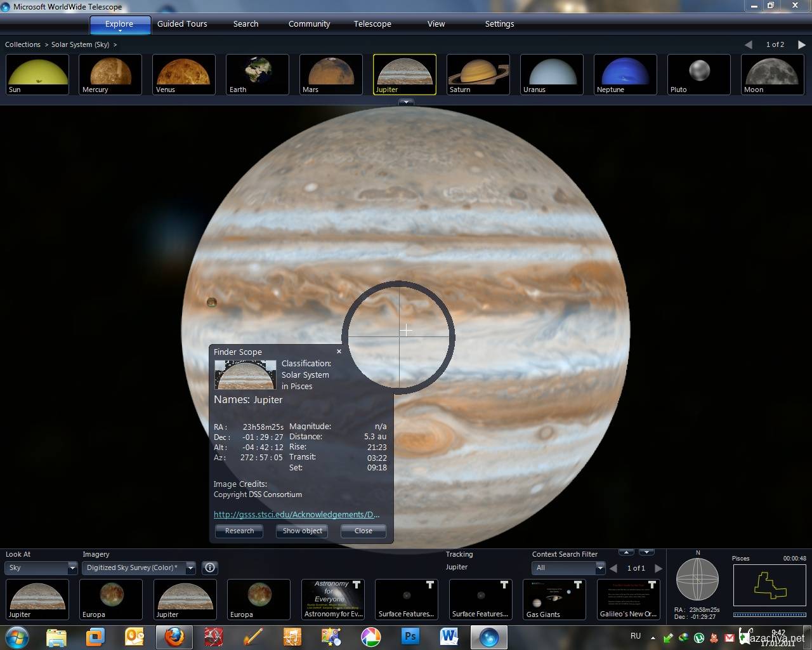This screenshot has width=812, height=650.
Task: Click the Show object button
Action: pos(302,531)
